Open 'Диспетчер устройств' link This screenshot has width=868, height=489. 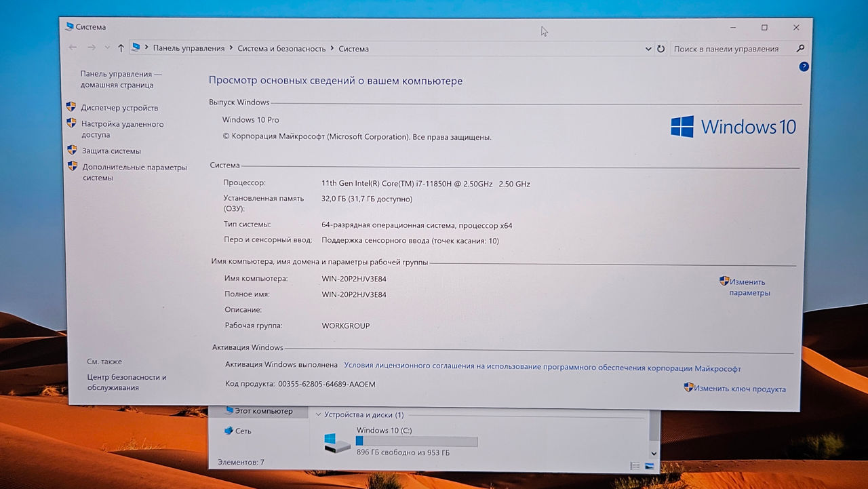pos(119,108)
